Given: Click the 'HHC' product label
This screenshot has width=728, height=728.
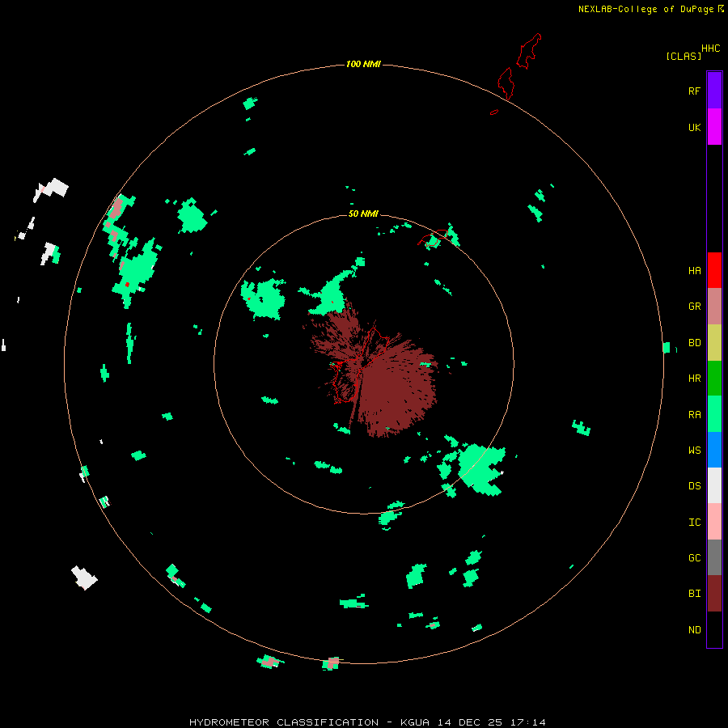Looking at the screenshot, I should pos(711,49).
